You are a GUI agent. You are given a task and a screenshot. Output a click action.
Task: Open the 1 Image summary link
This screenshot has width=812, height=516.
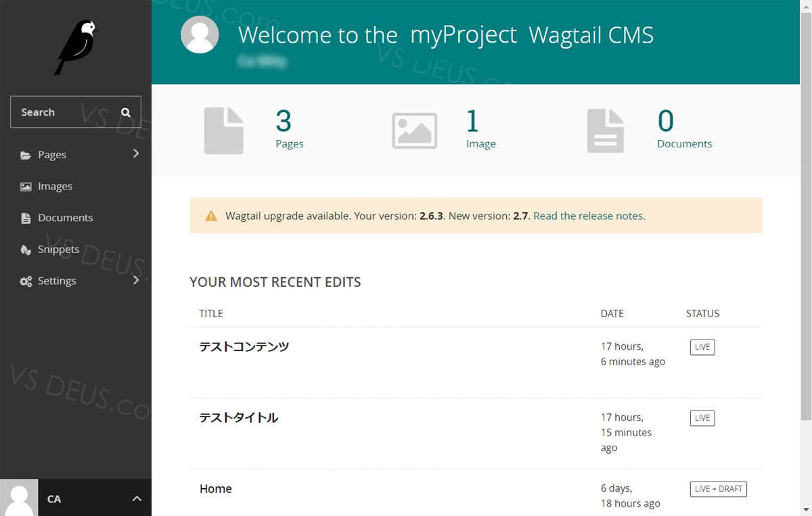tap(481, 128)
